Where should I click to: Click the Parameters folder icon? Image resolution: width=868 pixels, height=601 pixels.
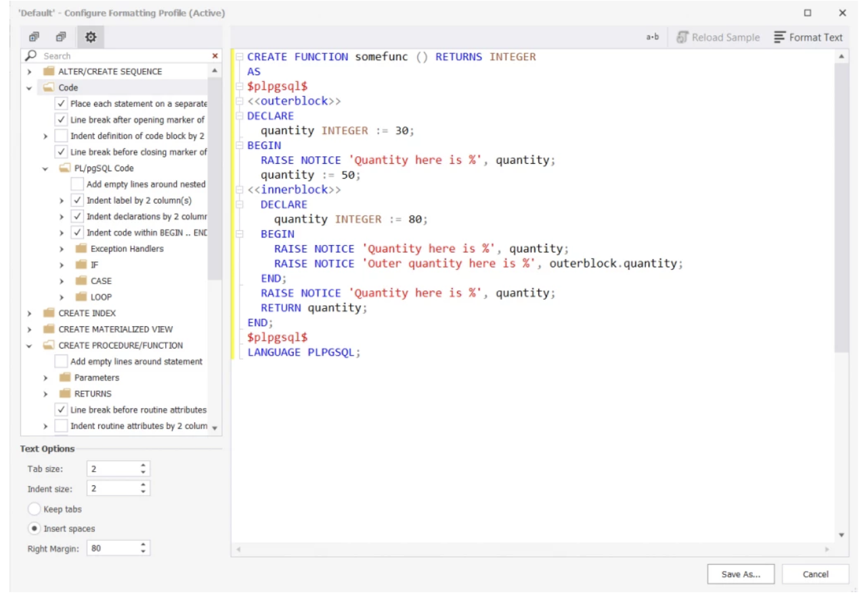(65, 377)
